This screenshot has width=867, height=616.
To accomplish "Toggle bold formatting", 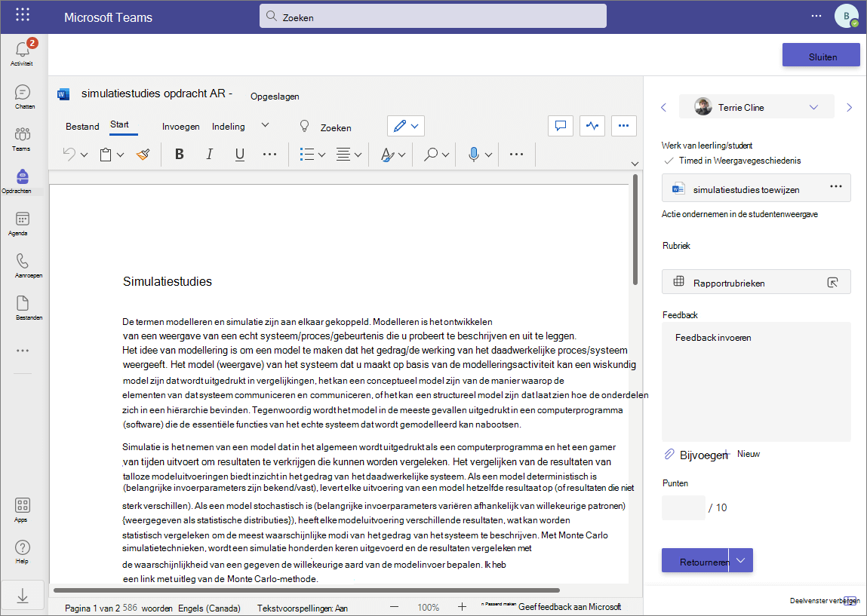I will (179, 154).
